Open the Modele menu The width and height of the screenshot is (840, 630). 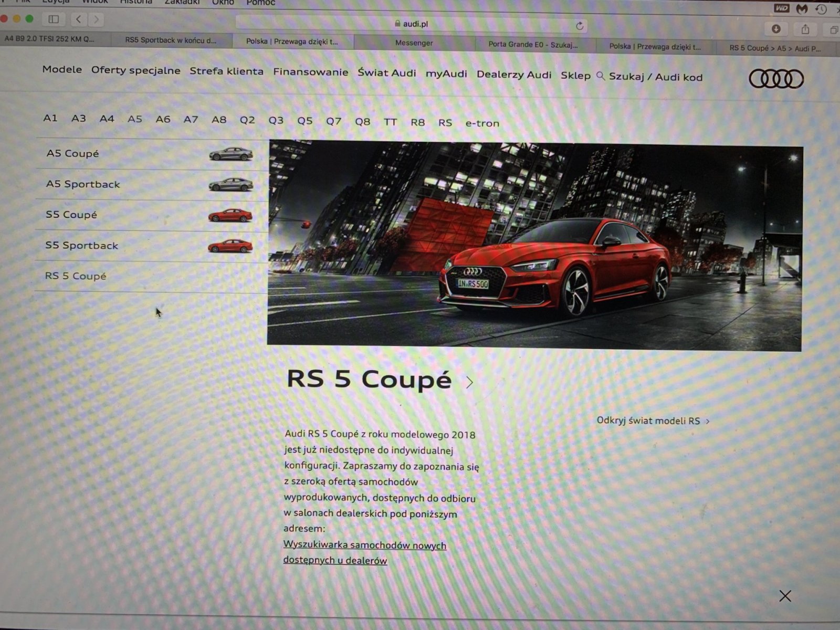click(62, 69)
